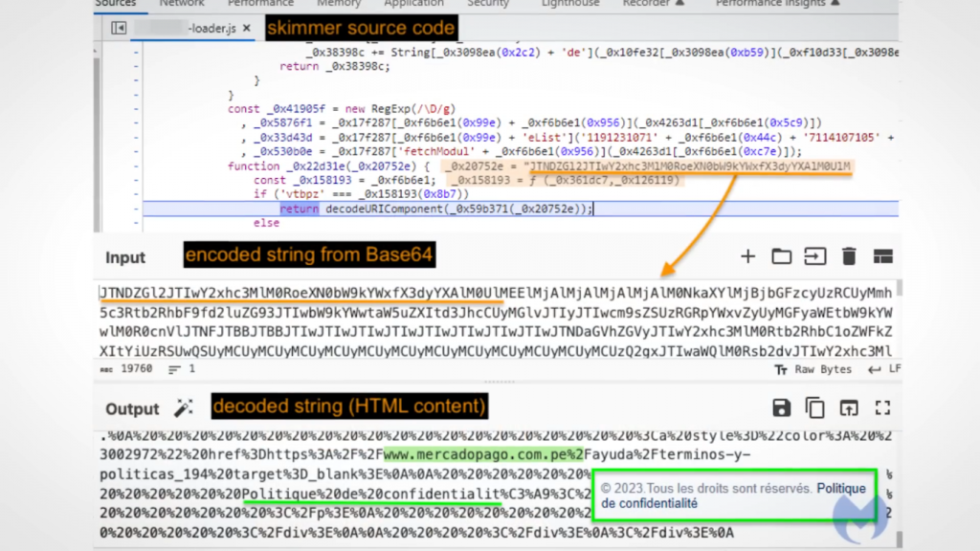This screenshot has width=980, height=551.
Task: Select the -loader.js file tab
Action: (192, 28)
